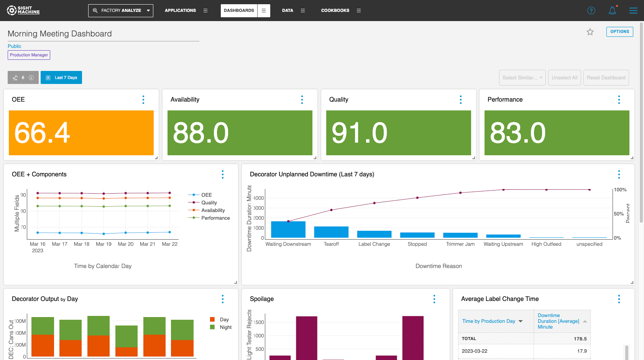
Task: Click the magnifier icon in Factory Analyze
Action: pyautogui.click(x=95, y=10)
